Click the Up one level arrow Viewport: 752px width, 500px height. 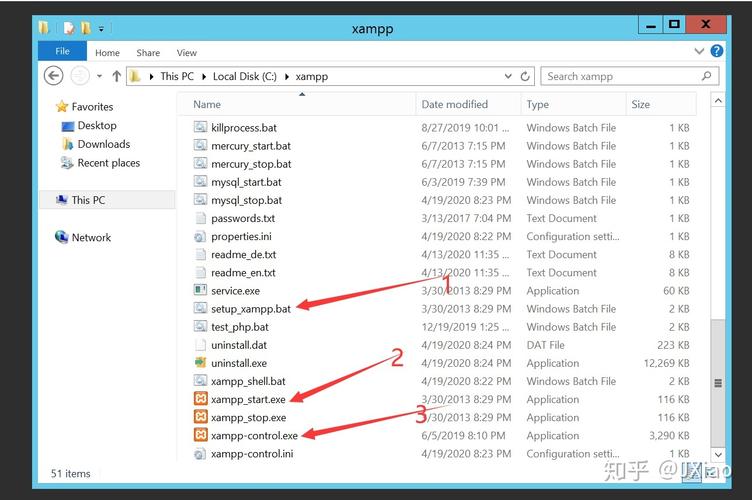click(x=116, y=76)
